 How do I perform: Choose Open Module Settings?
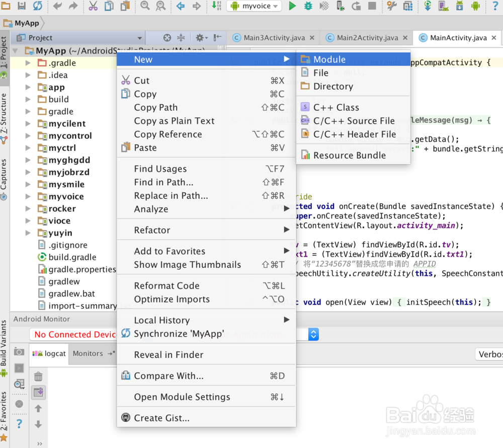[206, 397]
